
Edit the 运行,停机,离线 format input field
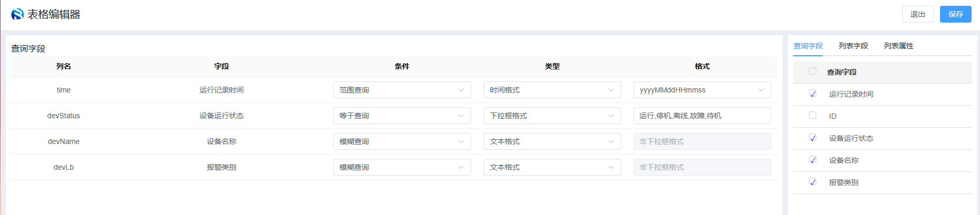[x=702, y=116]
